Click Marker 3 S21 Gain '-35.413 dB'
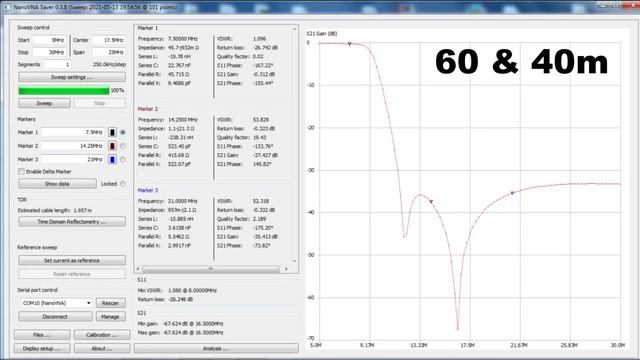This screenshot has height=360, width=640. pyautogui.click(x=265, y=236)
